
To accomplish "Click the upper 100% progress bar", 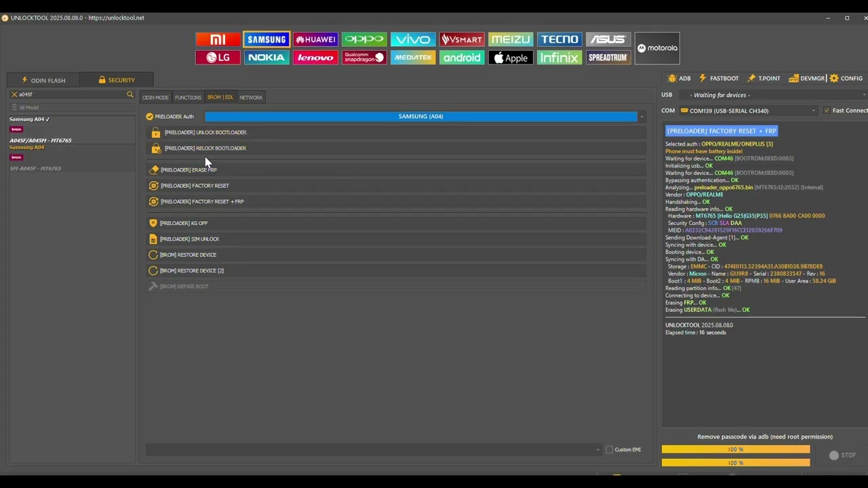I will (736, 449).
